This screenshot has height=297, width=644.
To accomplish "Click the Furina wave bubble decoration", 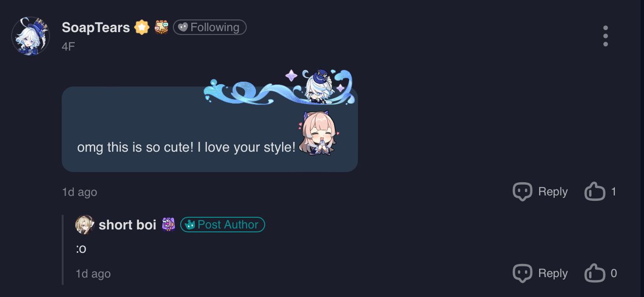I will tap(280, 87).
